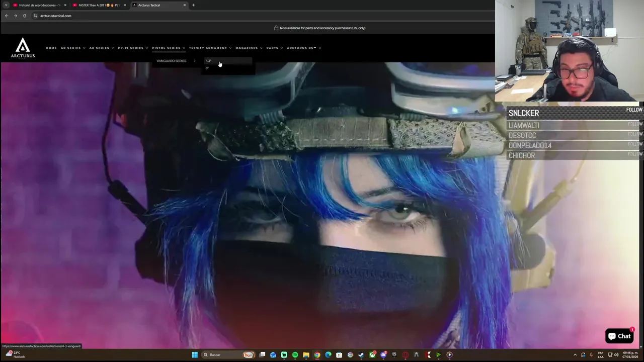The width and height of the screenshot is (644, 362).
Task: Open Microsoft Edge from the taskbar
Action: pyautogui.click(x=328, y=355)
